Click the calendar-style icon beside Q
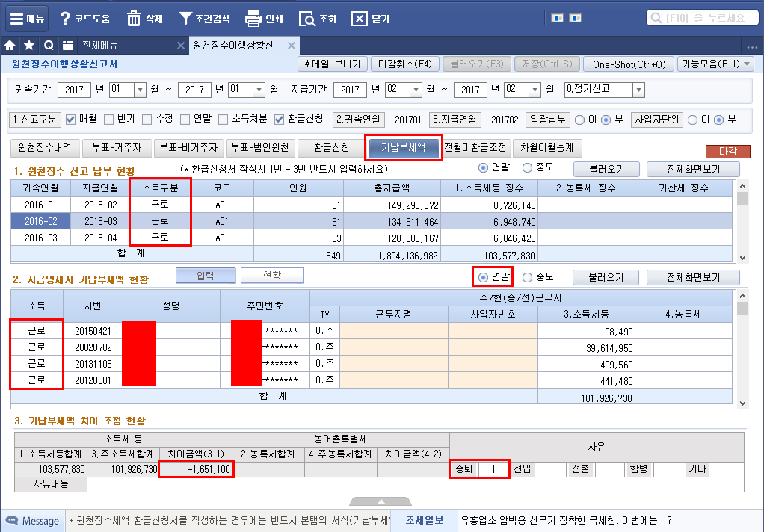 68,46
